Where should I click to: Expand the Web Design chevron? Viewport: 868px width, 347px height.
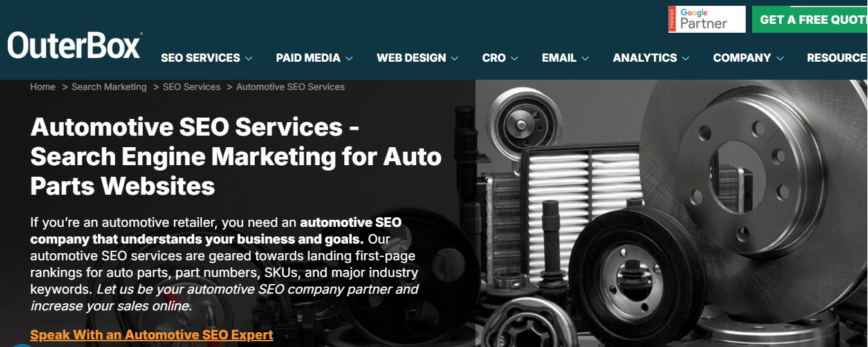455,58
